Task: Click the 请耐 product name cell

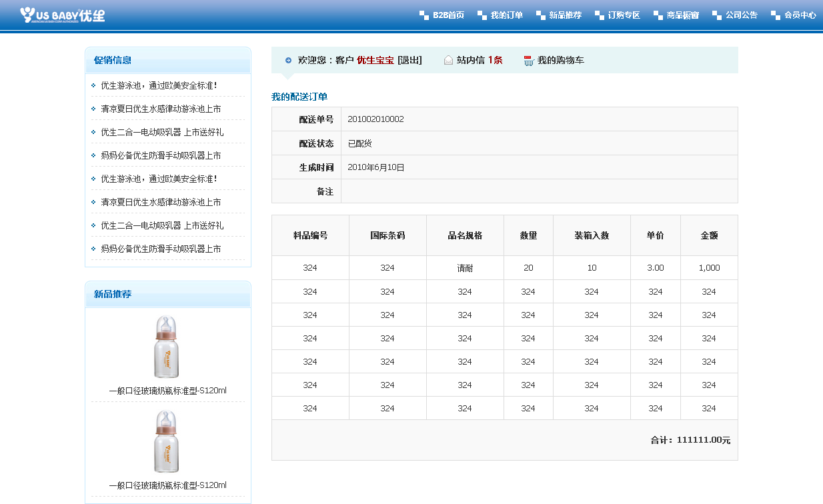Action: 465,268
